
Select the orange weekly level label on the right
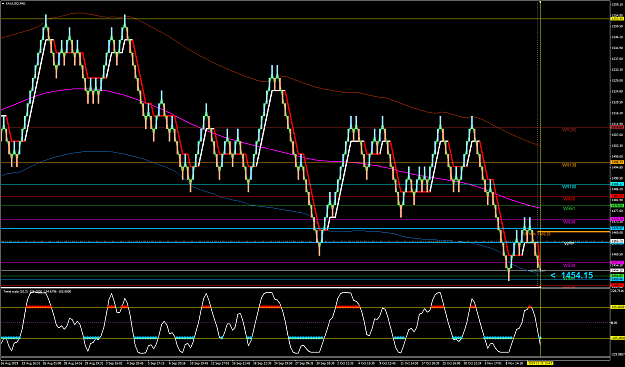click(x=569, y=165)
